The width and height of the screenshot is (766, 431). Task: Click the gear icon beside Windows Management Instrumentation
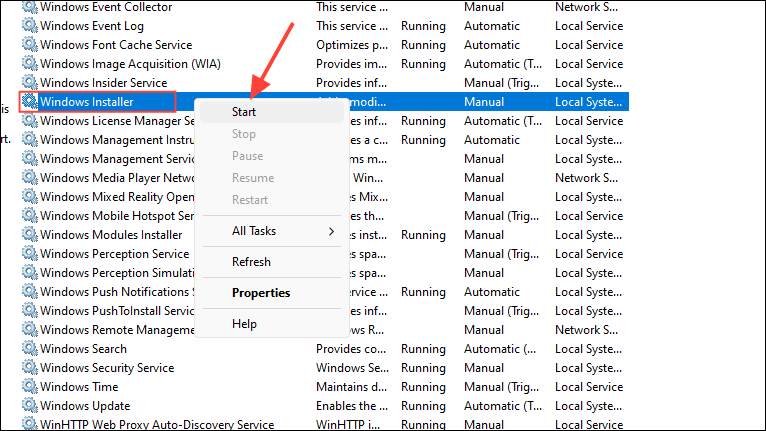pos(30,140)
